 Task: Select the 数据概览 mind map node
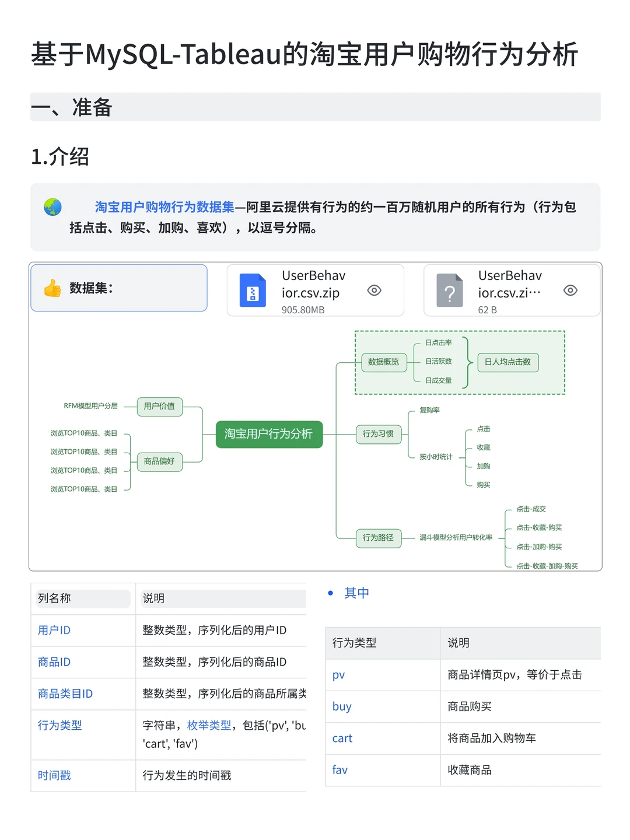coord(383,362)
